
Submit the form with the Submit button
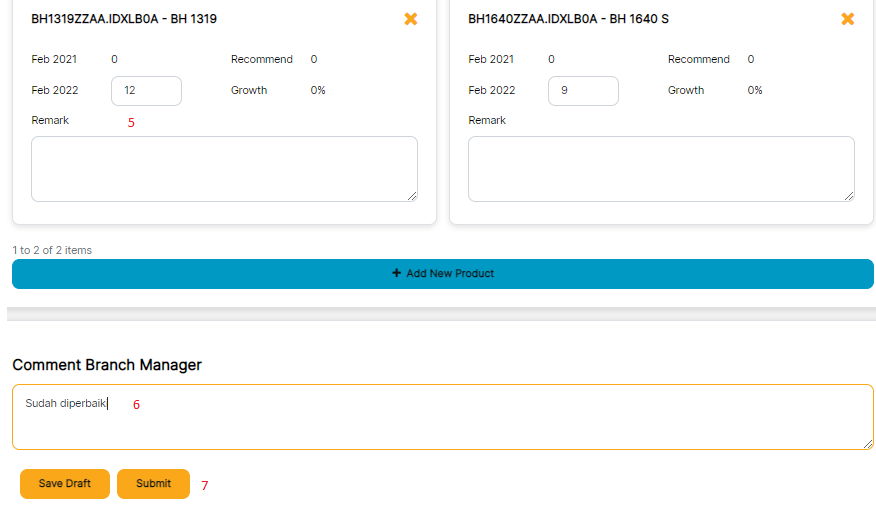pyautogui.click(x=153, y=483)
